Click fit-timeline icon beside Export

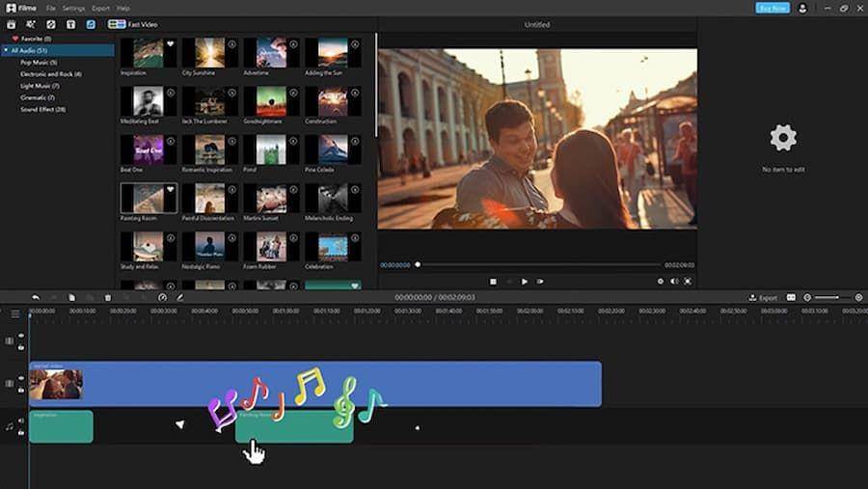[x=791, y=297]
